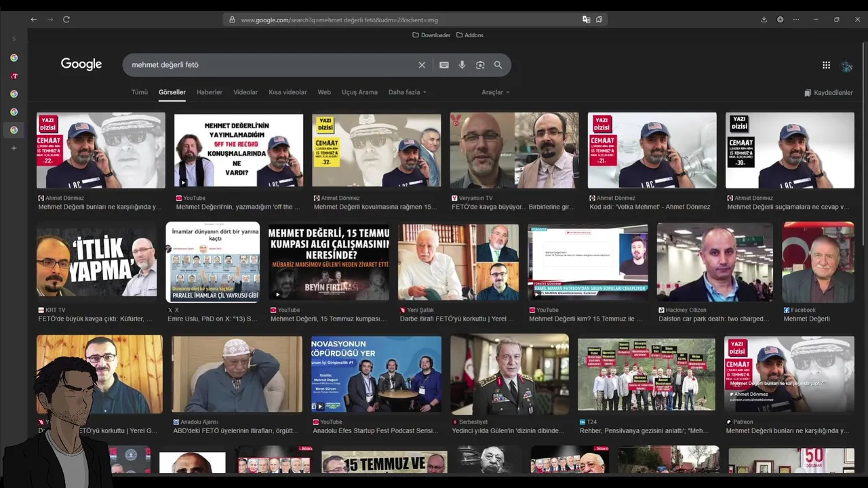Open the Facebook Mehmet Değerli thumbnail
868x488 pixels.
tap(818, 262)
